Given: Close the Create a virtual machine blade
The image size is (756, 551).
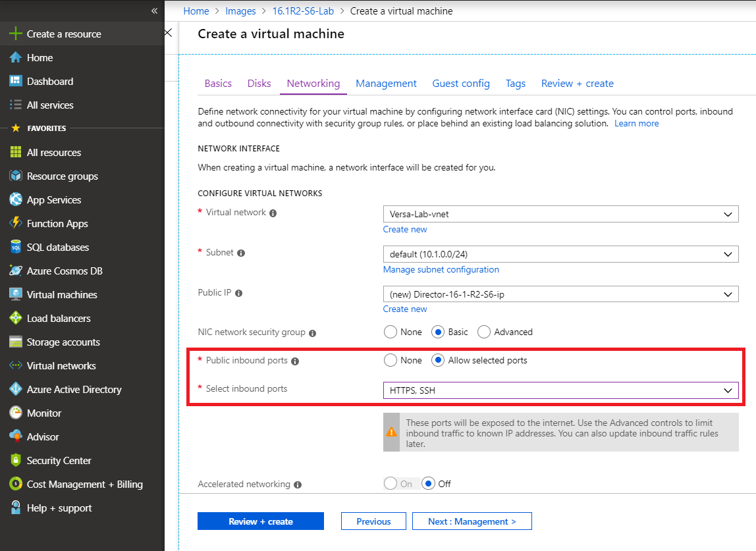Looking at the screenshot, I should coord(168,33).
